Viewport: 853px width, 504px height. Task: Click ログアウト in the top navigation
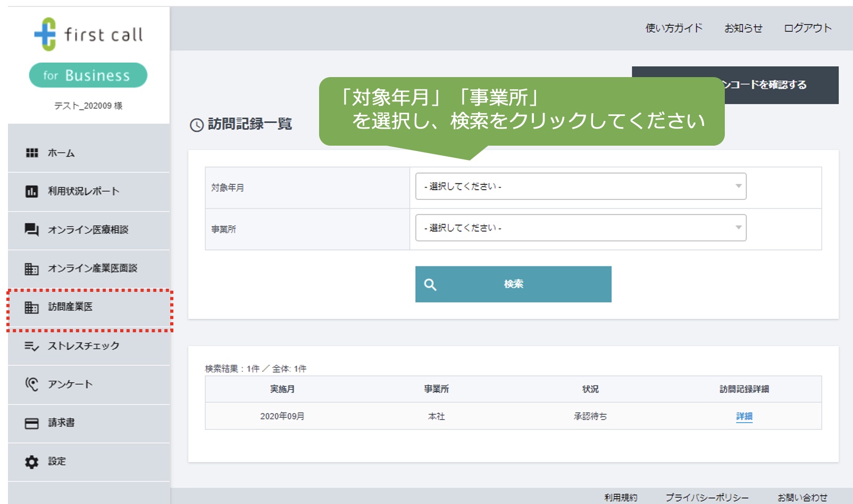(806, 28)
